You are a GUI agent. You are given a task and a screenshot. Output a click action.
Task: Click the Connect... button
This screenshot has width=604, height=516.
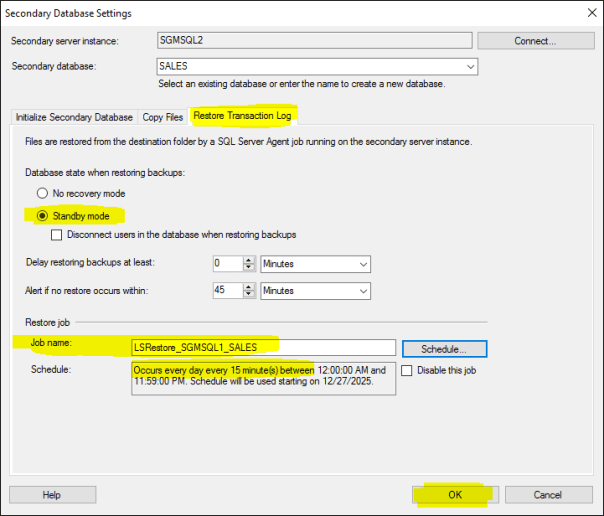(x=528, y=41)
